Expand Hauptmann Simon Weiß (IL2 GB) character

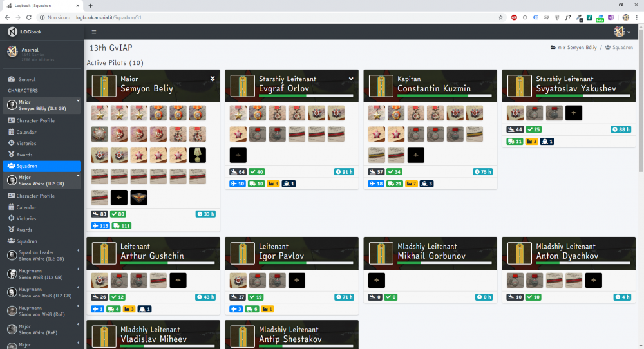click(x=78, y=269)
